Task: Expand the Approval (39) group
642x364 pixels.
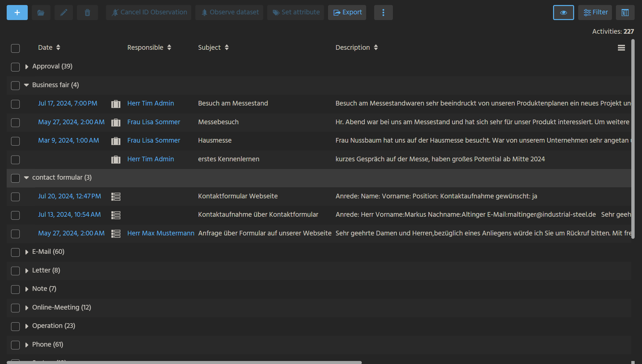Action: [27, 66]
